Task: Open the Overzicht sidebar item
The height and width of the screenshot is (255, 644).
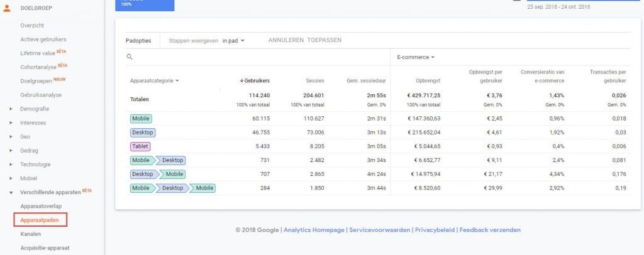Action: point(31,26)
